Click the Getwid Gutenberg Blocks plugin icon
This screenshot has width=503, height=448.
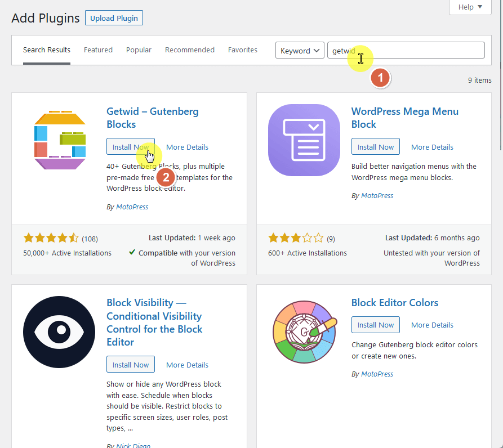(x=60, y=140)
